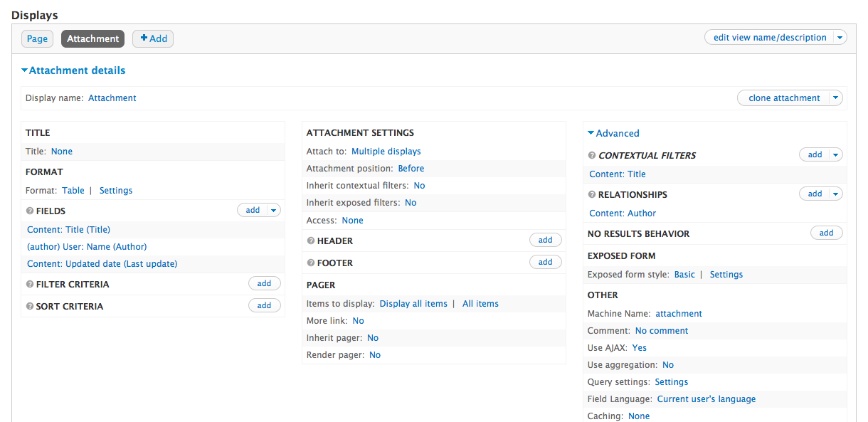Select the Attachment display tab

tap(92, 39)
